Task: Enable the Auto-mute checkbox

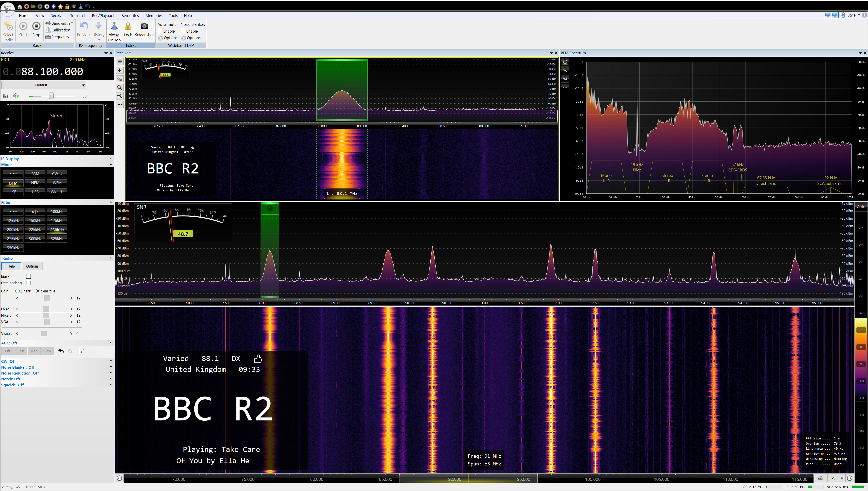Action: tap(160, 31)
